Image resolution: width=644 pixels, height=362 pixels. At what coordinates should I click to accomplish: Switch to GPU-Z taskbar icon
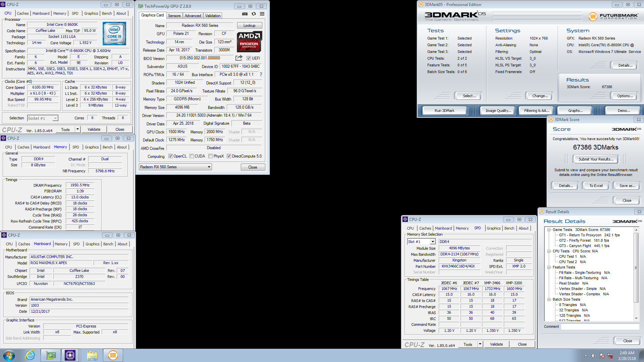point(51,355)
